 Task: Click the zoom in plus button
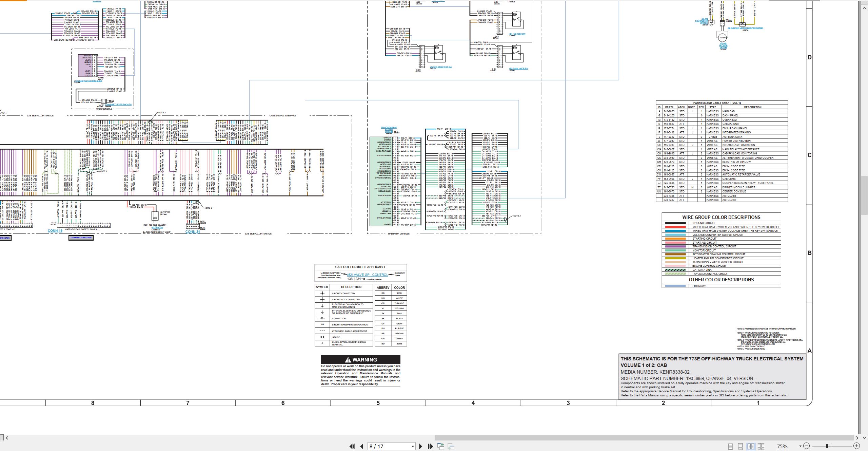click(x=856, y=446)
